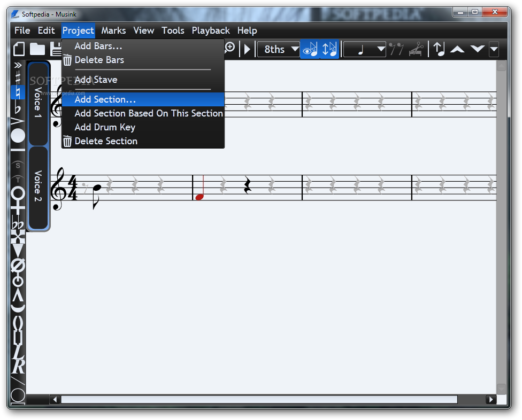This screenshot has height=420, width=522.
Task: Open the 8ths note grid dropdown
Action: 278,49
